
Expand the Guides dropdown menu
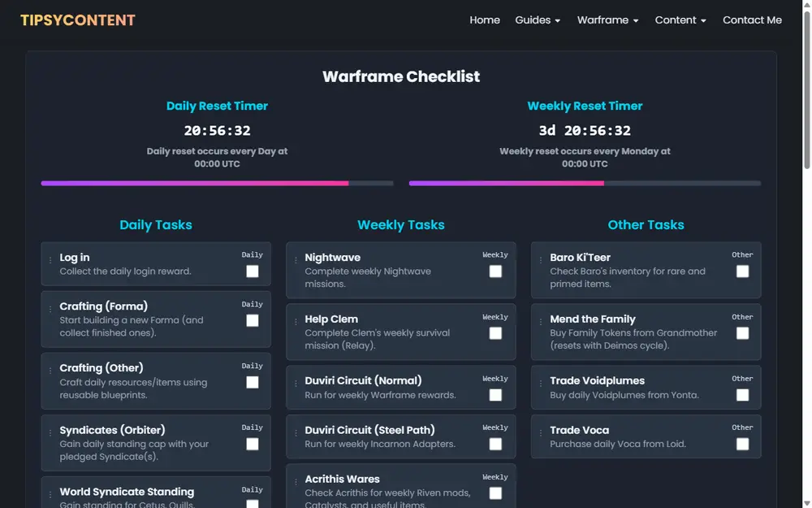tap(538, 20)
